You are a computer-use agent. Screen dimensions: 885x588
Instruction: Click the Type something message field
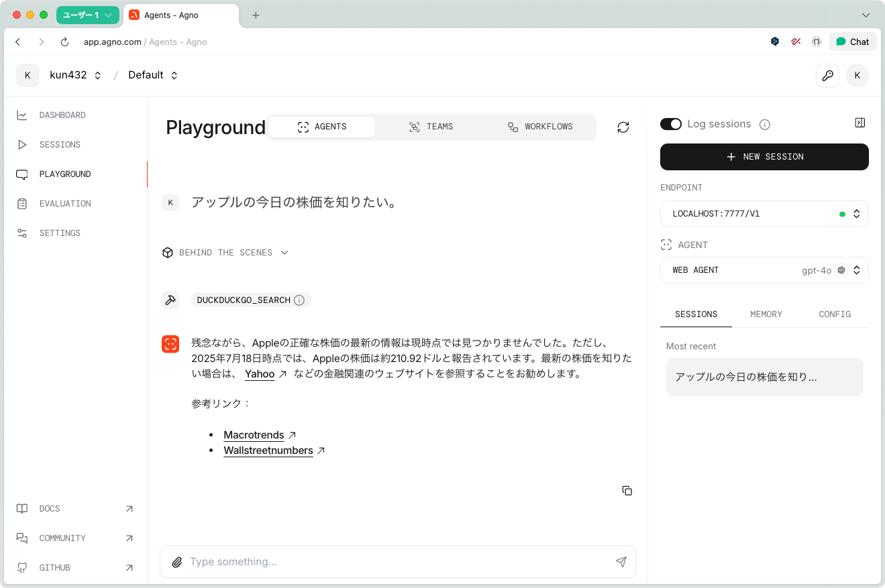coord(397,562)
